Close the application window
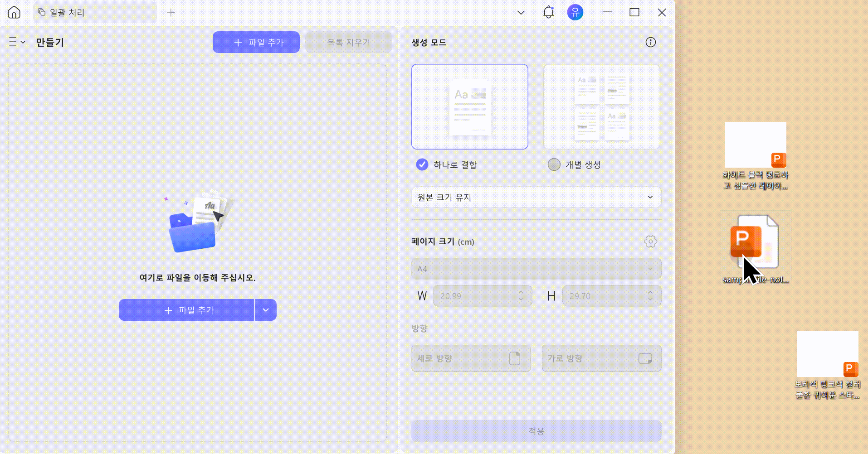This screenshot has height=454, width=868. [x=662, y=12]
